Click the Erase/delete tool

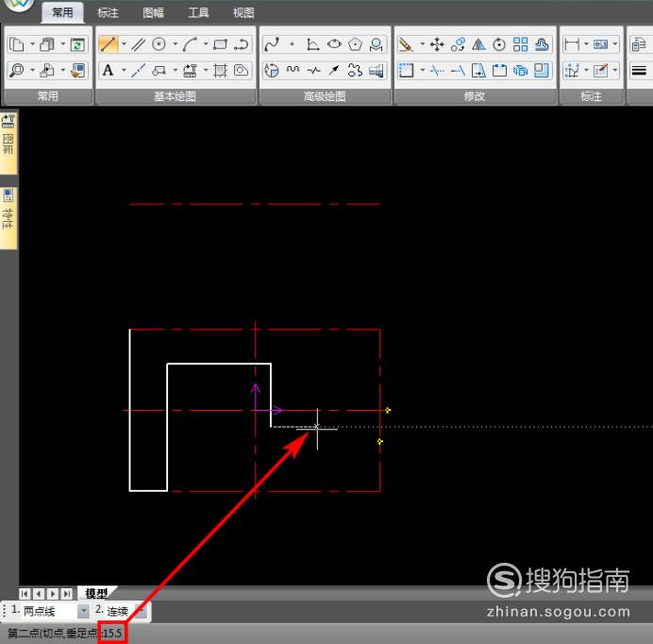pos(406,44)
